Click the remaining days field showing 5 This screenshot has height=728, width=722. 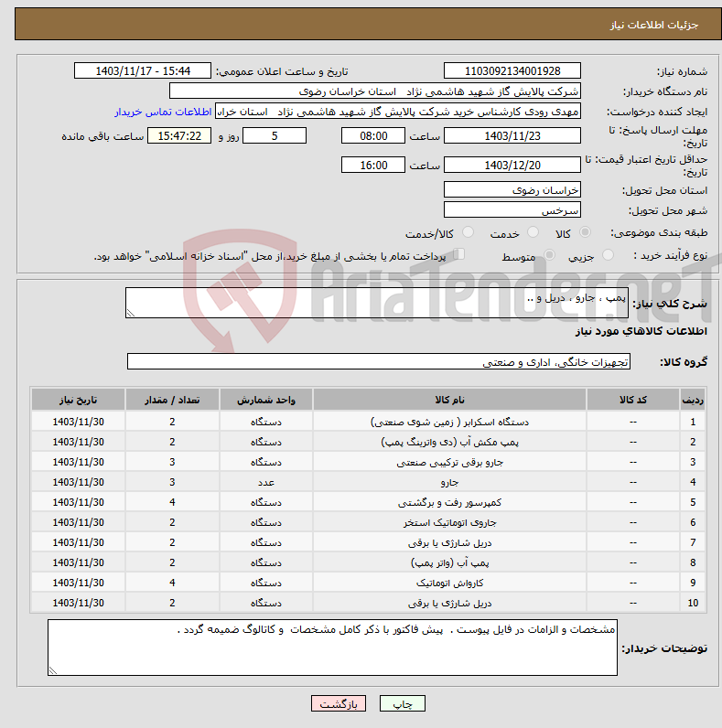click(275, 135)
